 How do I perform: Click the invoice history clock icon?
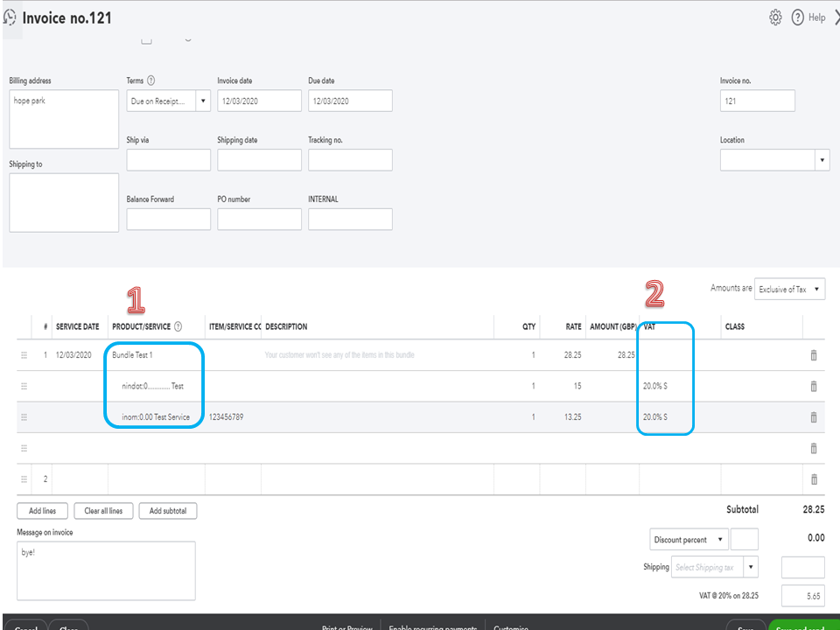tap(10, 17)
